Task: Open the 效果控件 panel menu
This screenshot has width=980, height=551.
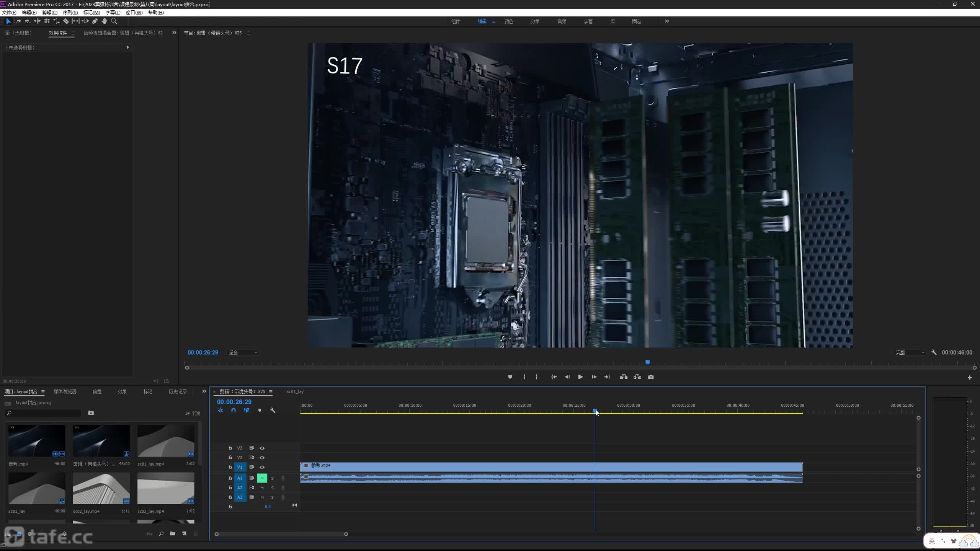Action: pyautogui.click(x=73, y=33)
